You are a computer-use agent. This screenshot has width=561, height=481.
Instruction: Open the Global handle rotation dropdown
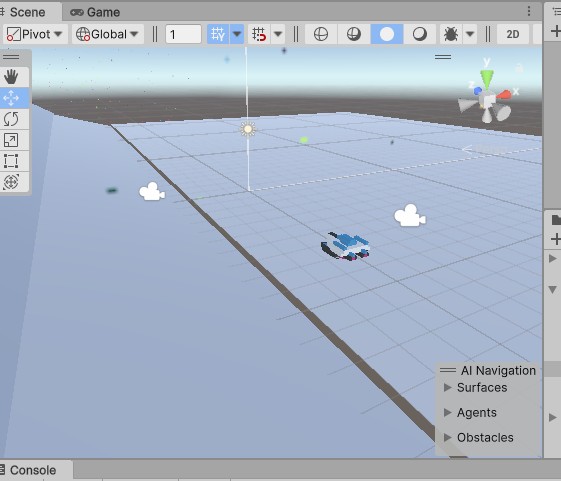tap(108, 34)
